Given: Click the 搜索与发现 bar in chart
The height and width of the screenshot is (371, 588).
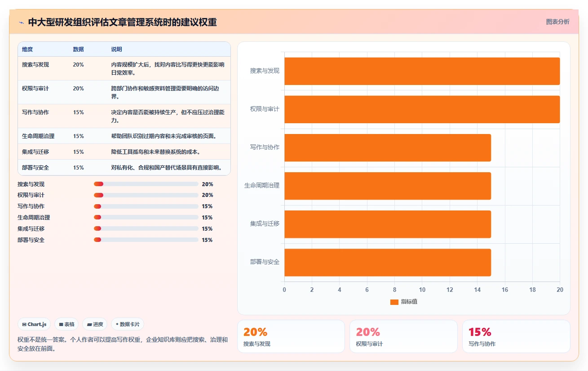Looking at the screenshot, I should pyautogui.click(x=422, y=71).
